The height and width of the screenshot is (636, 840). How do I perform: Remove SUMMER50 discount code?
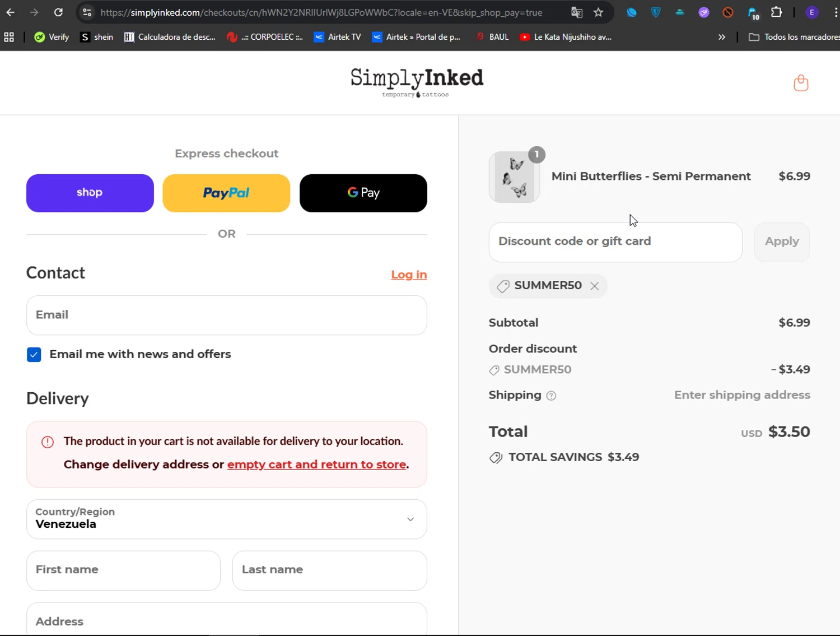tap(595, 286)
